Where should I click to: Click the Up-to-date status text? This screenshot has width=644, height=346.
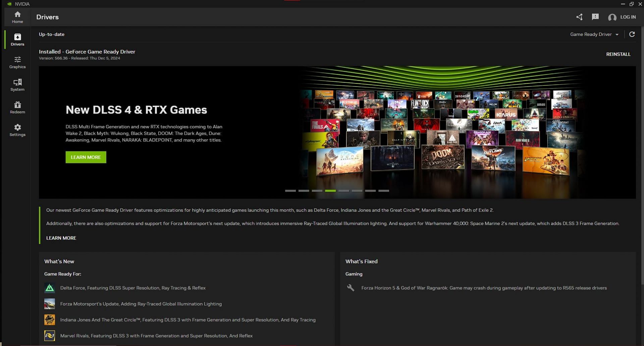point(52,34)
